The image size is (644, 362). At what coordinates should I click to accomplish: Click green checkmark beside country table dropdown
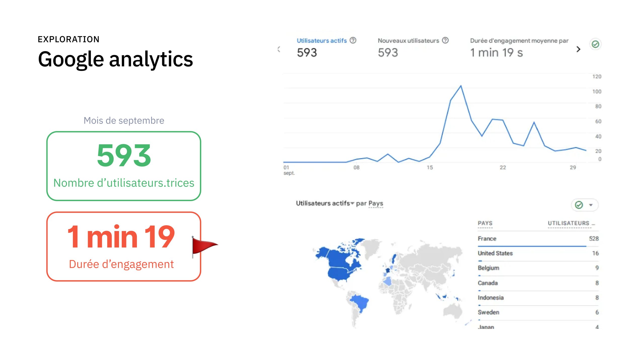coord(579,205)
